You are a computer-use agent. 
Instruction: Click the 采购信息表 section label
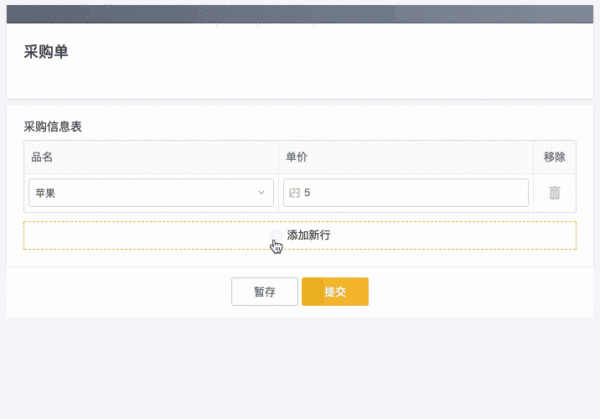(x=53, y=127)
